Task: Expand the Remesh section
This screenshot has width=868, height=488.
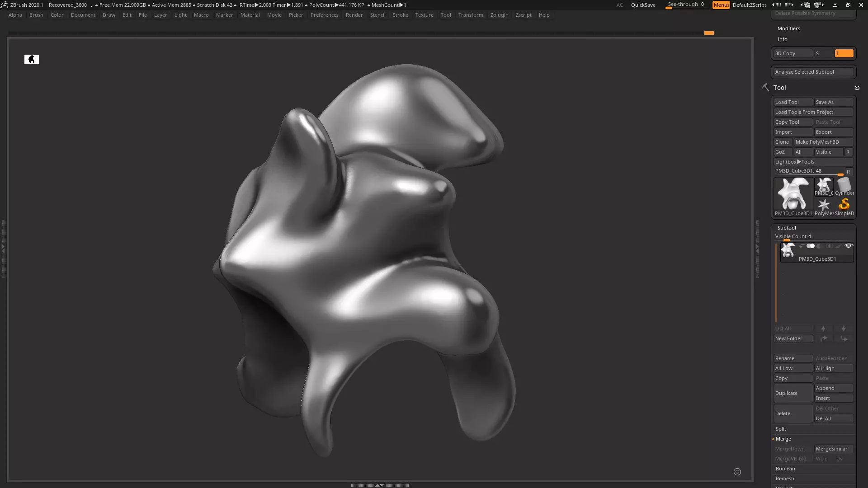Action: click(x=785, y=479)
